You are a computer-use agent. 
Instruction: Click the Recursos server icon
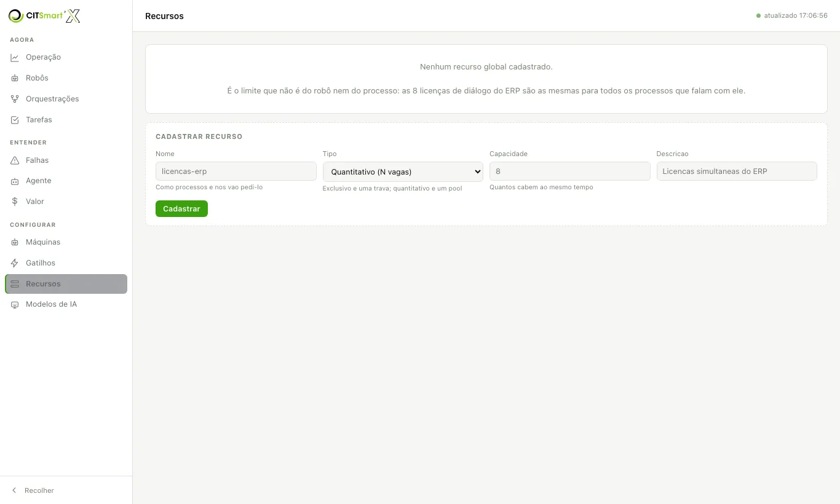pyautogui.click(x=15, y=284)
